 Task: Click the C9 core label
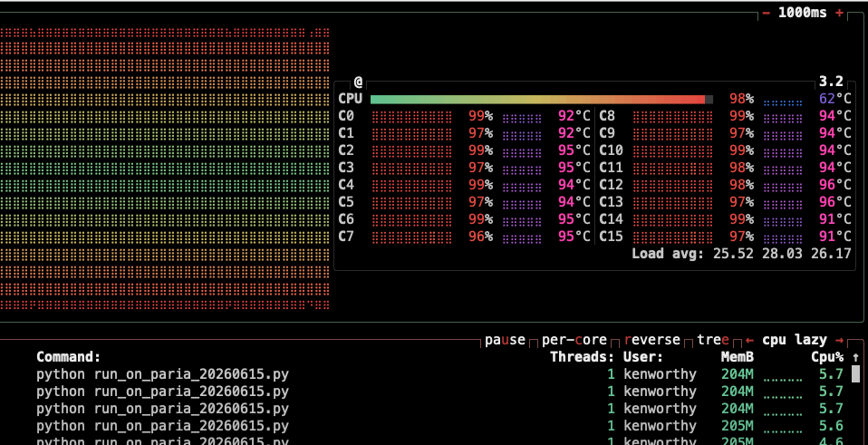607,133
